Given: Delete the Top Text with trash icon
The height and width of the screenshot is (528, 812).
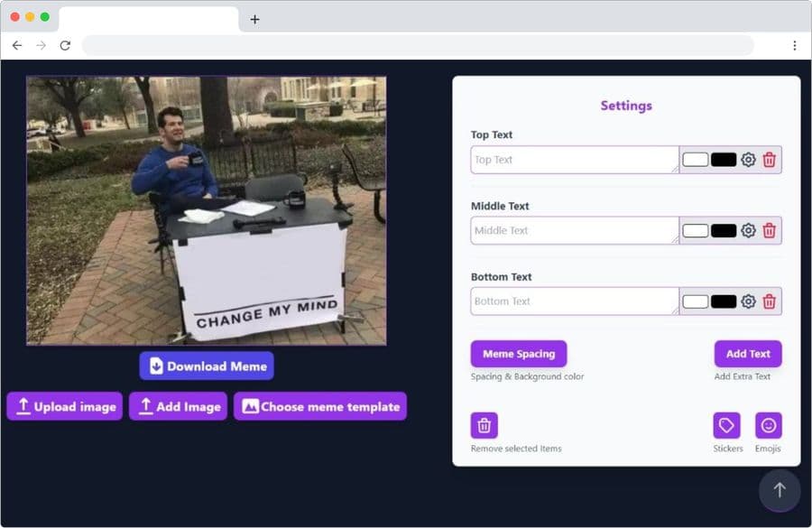Looking at the screenshot, I should pos(769,160).
